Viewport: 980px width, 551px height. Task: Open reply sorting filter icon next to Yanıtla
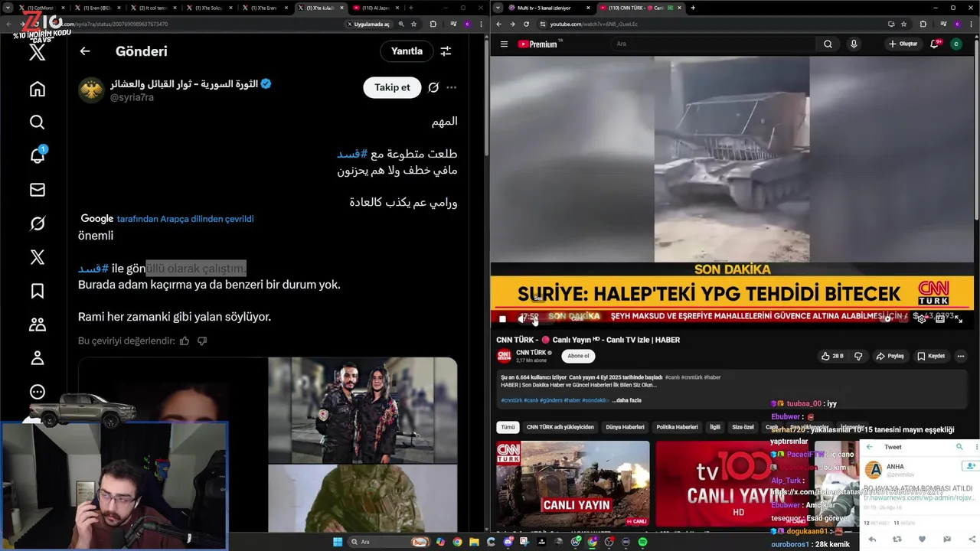446,51
